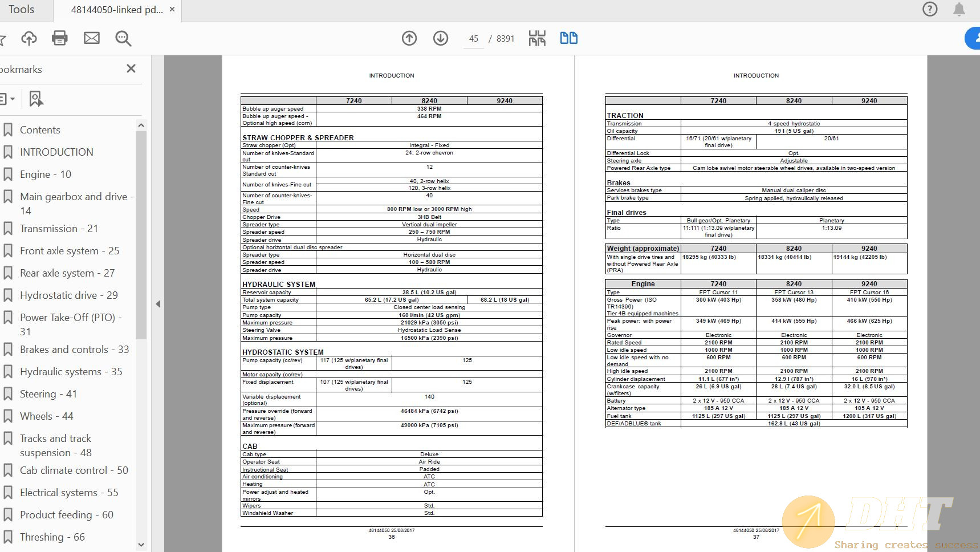Image resolution: width=980 pixels, height=552 pixels.
Task: Go to previous page arrow
Action: [409, 38]
